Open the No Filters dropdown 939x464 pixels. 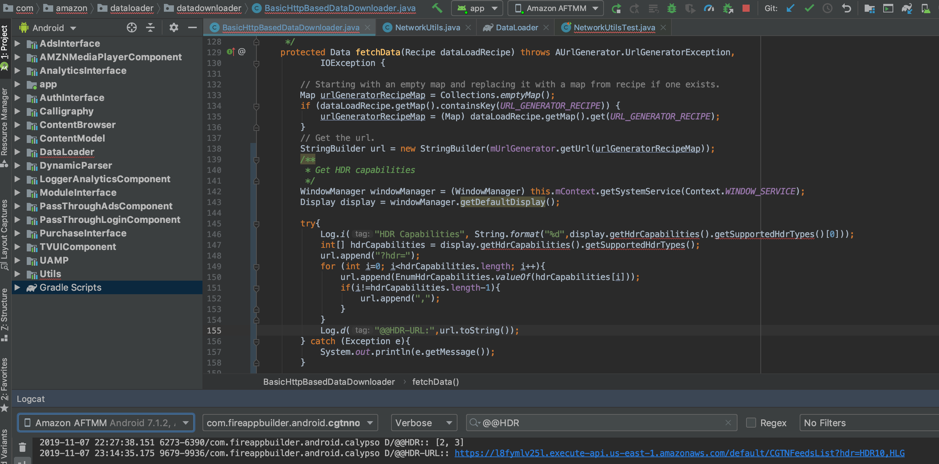[866, 423]
